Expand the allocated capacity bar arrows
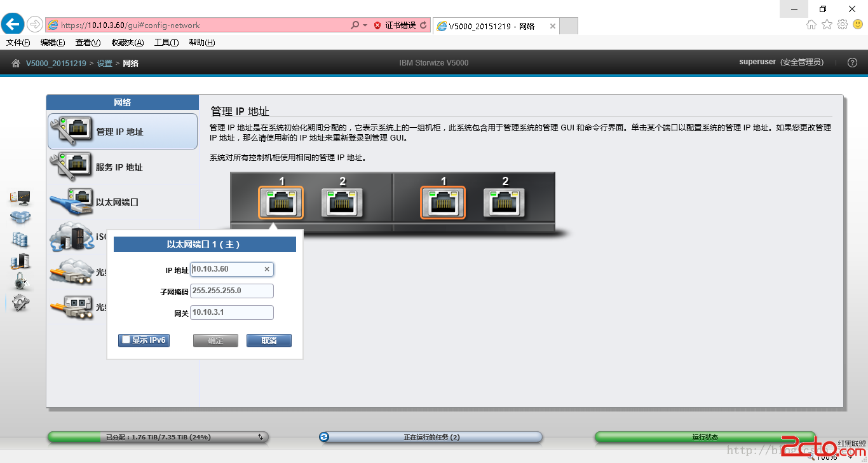 click(x=260, y=437)
